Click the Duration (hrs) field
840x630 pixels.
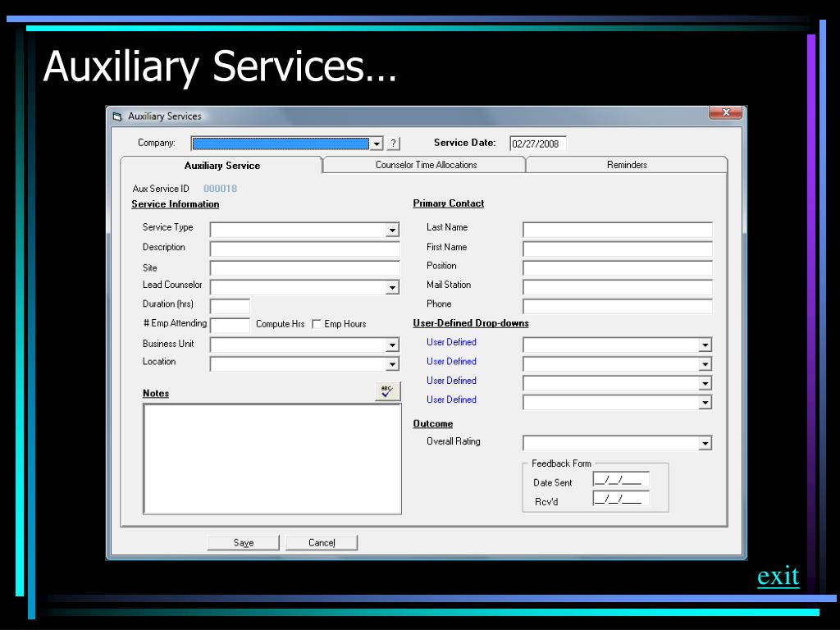[230, 307]
